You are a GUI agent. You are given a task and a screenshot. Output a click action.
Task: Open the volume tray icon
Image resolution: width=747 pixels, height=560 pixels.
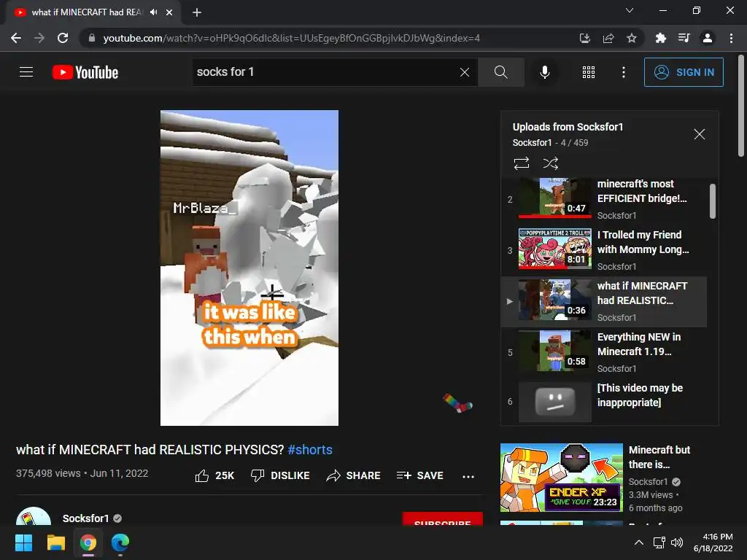coord(676,542)
